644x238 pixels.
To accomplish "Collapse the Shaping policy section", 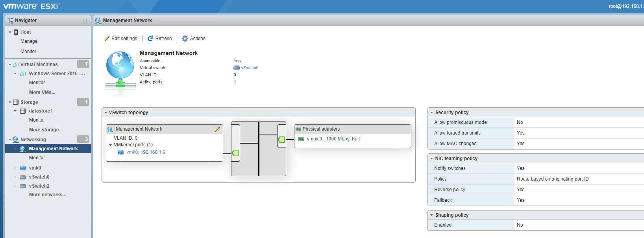I will pyautogui.click(x=431, y=215).
